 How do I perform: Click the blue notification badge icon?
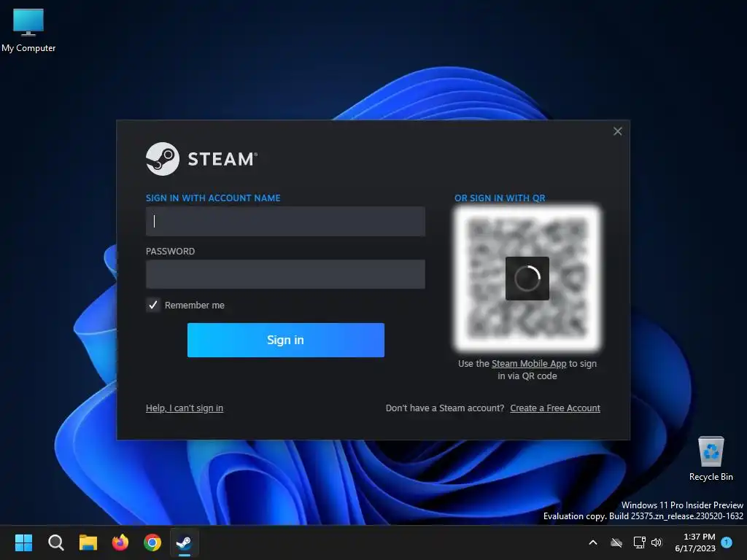(x=727, y=542)
